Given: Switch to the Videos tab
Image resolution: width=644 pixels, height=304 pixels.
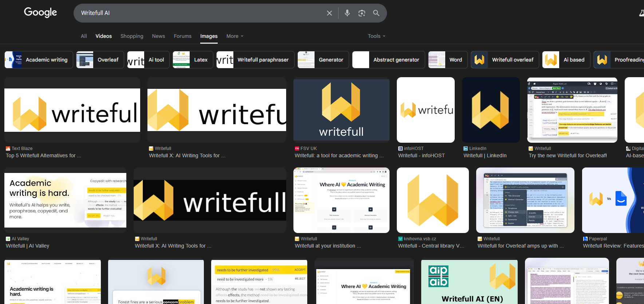Looking at the screenshot, I should click(104, 36).
